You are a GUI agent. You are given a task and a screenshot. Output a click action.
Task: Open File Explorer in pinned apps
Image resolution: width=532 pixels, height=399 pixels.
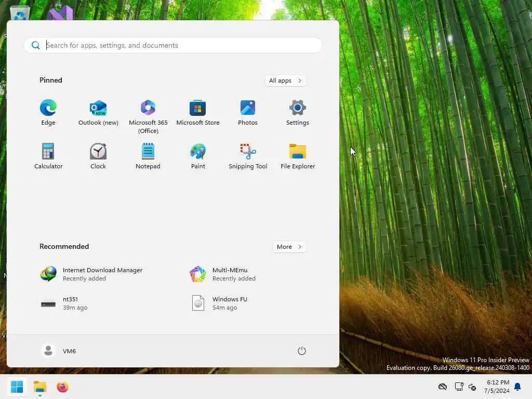pyautogui.click(x=298, y=156)
